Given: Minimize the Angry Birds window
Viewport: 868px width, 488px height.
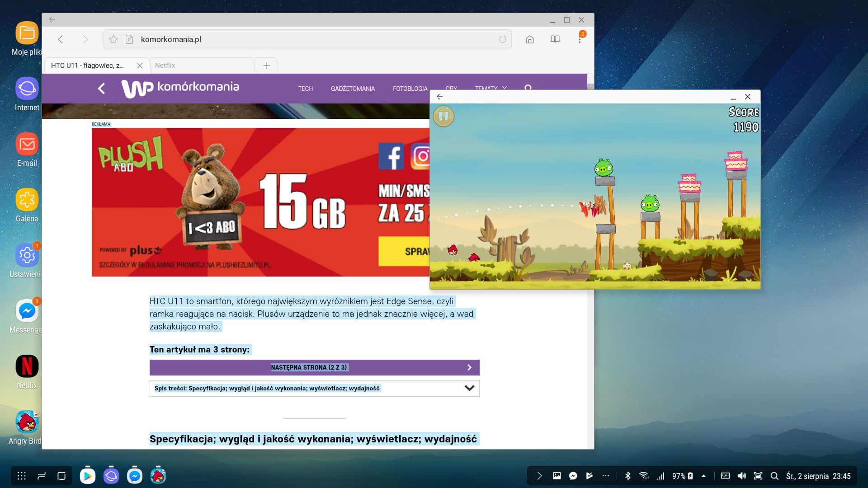Looking at the screenshot, I should coord(733,97).
